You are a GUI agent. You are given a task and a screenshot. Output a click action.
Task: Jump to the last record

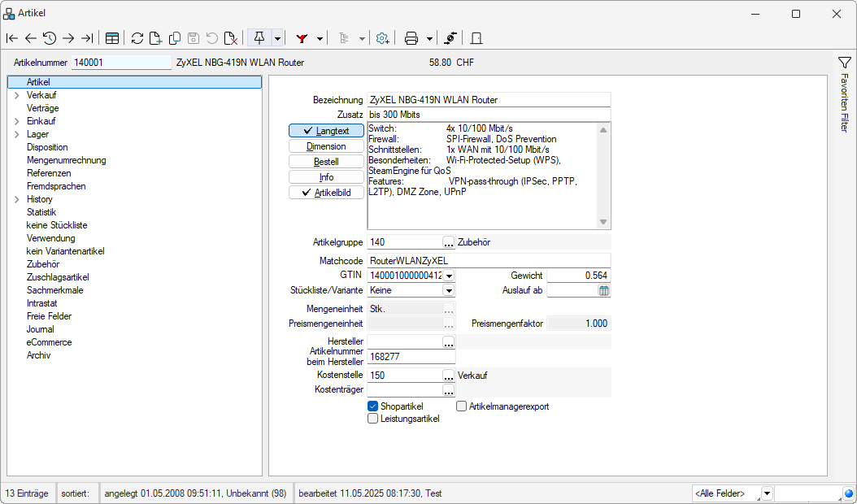87,38
